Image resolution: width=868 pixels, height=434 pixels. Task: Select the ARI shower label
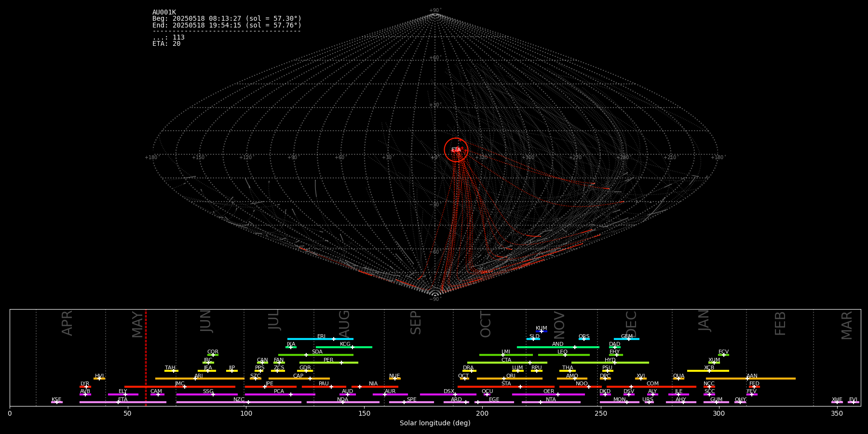point(199,376)
